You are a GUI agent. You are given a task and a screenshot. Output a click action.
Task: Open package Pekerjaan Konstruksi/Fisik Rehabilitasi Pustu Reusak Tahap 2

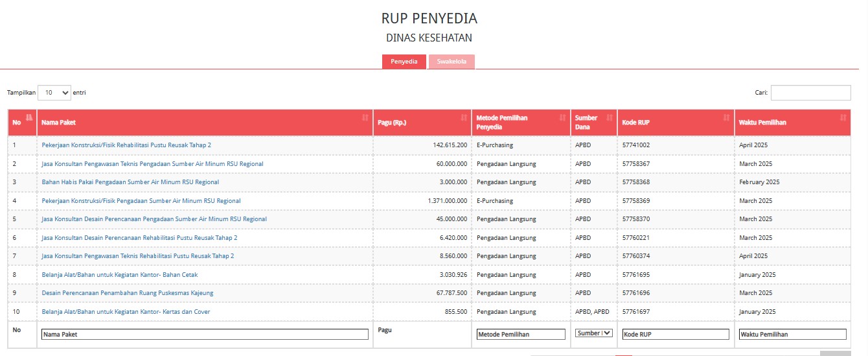126,145
